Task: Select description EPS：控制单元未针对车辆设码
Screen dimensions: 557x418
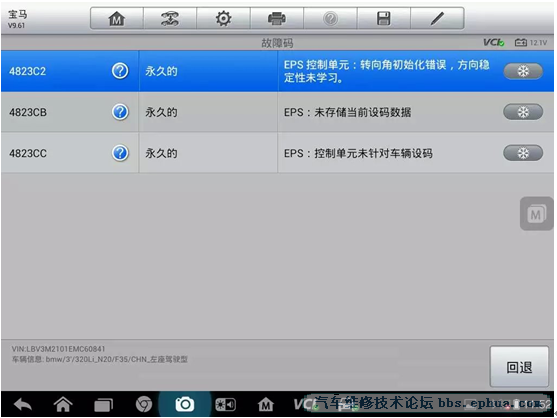Action: point(358,153)
